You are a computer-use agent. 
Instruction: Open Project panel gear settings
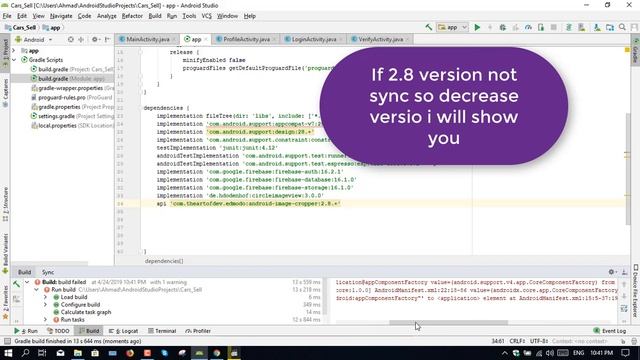[x=95, y=40]
